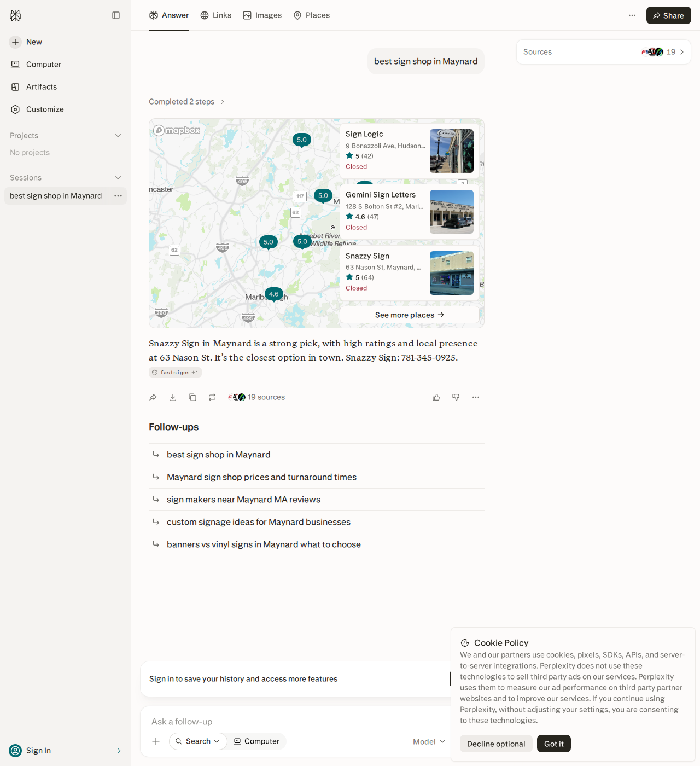700x766 pixels.
Task: Open the Search mode dropdown
Action: point(198,741)
